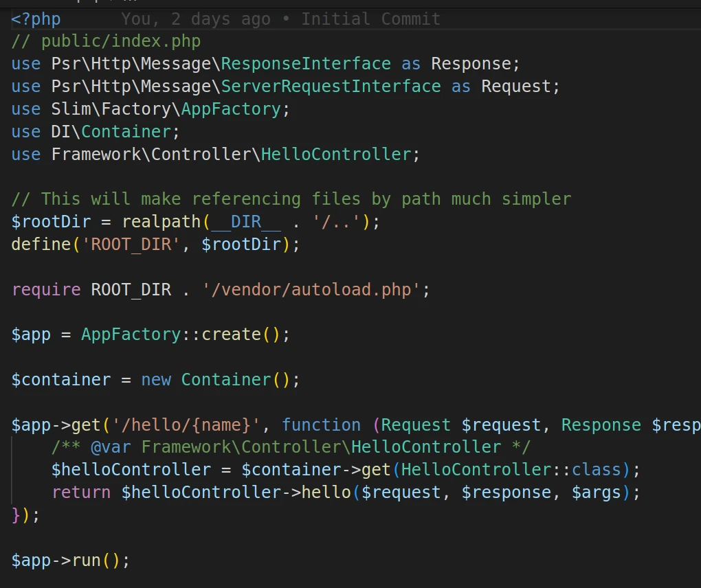Click the 'new' keyword before Container
This screenshot has height=588, width=701.
(x=156, y=380)
